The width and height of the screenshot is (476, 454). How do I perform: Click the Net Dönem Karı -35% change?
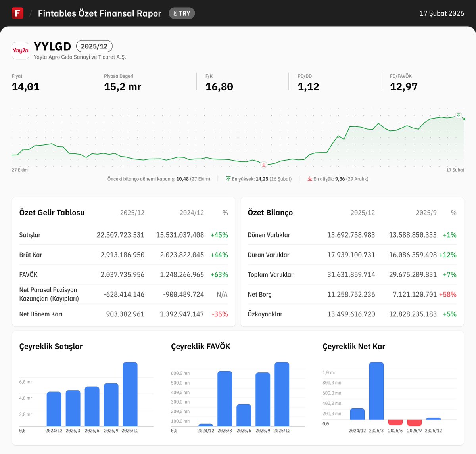pyautogui.click(x=220, y=314)
